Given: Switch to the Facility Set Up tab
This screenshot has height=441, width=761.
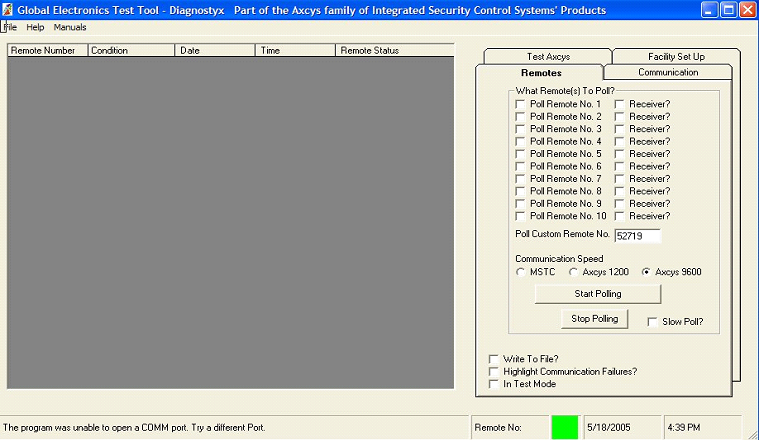Looking at the screenshot, I should coord(676,56).
